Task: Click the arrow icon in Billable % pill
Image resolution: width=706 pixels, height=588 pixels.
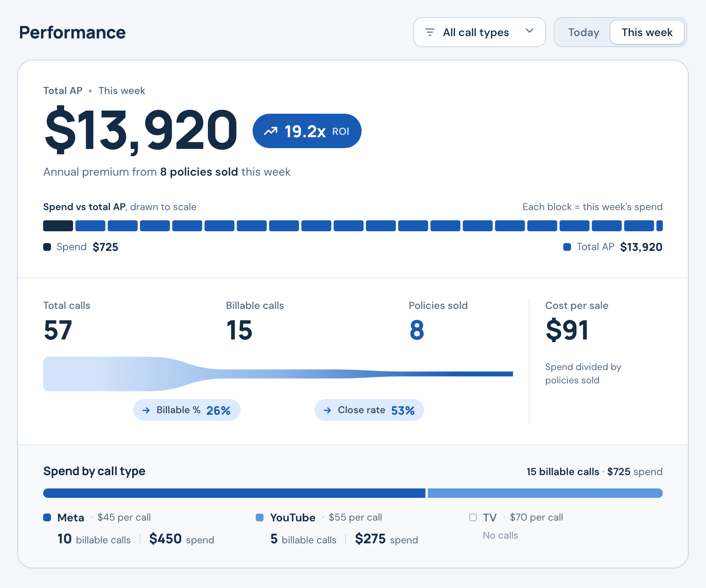Action: tap(146, 410)
